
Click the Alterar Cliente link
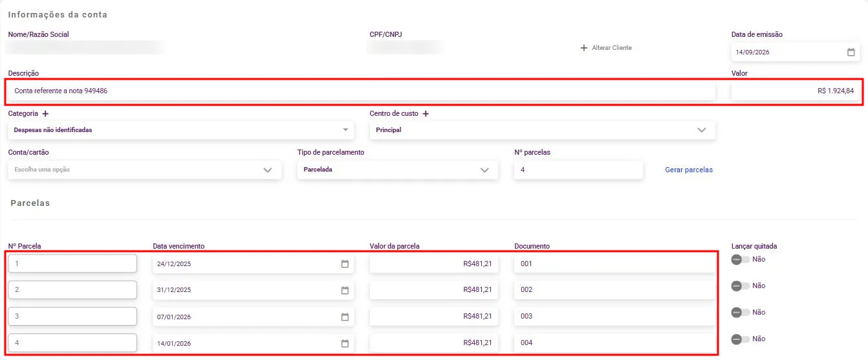pos(606,48)
